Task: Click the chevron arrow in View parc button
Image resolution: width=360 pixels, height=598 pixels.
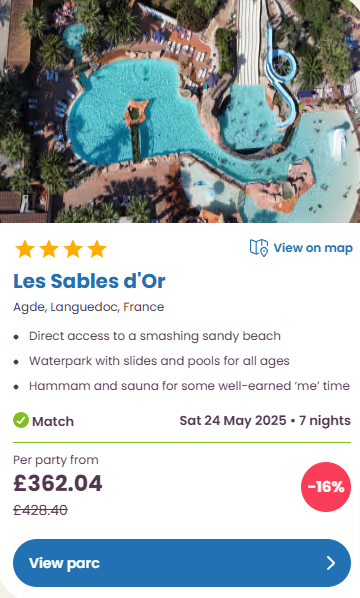Action: (x=331, y=563)
